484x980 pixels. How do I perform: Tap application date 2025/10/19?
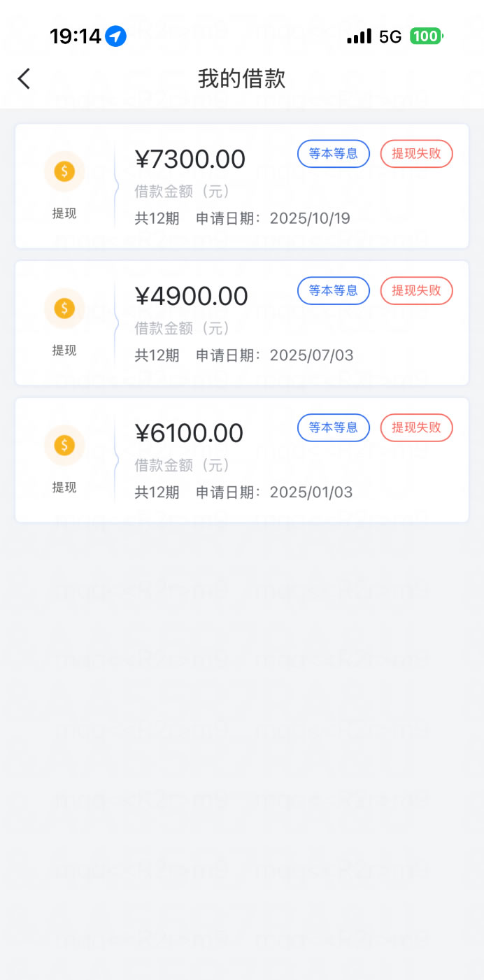[x=309, y=218]
